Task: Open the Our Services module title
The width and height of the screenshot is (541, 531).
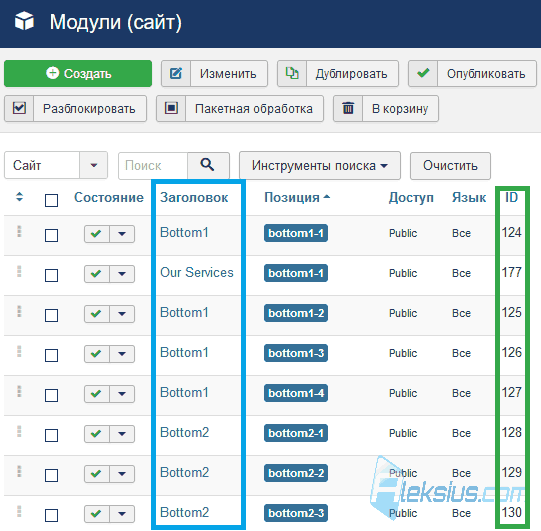Action: pos(197,273)
